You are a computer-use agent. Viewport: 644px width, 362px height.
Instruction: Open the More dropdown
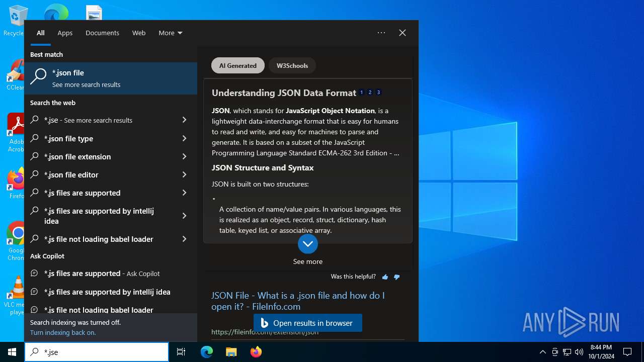click(171, 33)
